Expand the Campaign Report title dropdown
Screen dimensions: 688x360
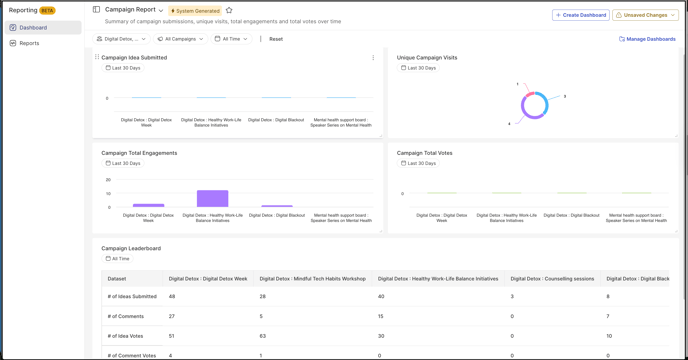[x=161, y=11]
